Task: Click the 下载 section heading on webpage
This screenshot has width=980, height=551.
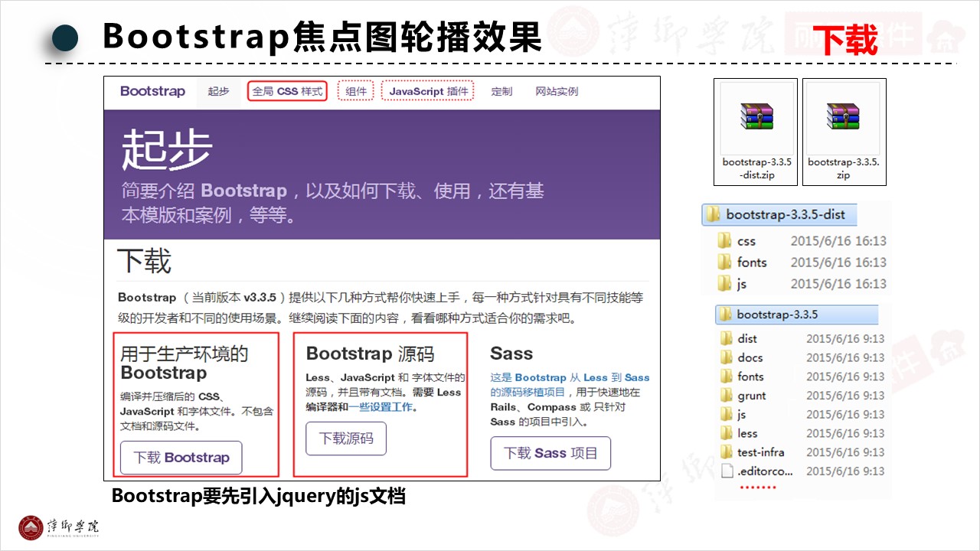Action: 144,261
